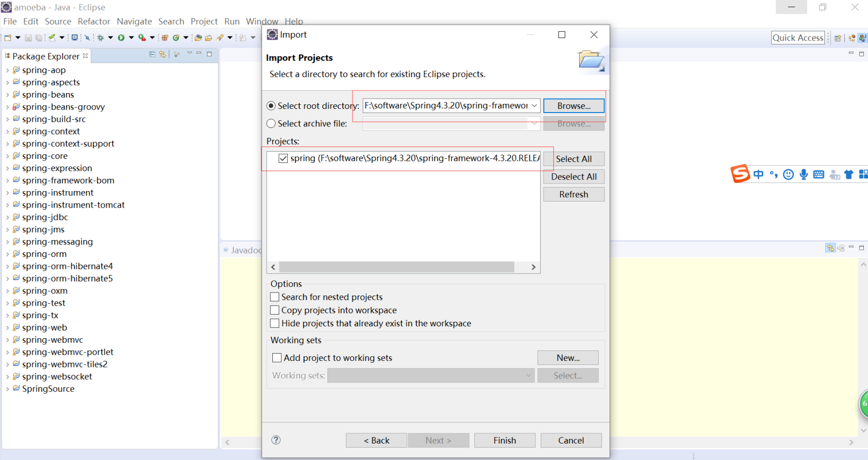
Task: Click the projects list scroll right arrow
Action: tap(533, 267)
